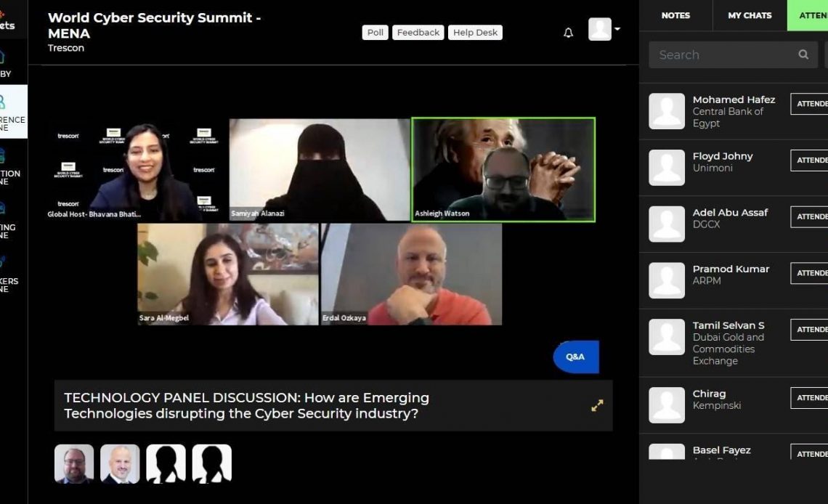Click the Attendee button for Floyd Johny
Screen dimensions: 828x504
point(809,160)
